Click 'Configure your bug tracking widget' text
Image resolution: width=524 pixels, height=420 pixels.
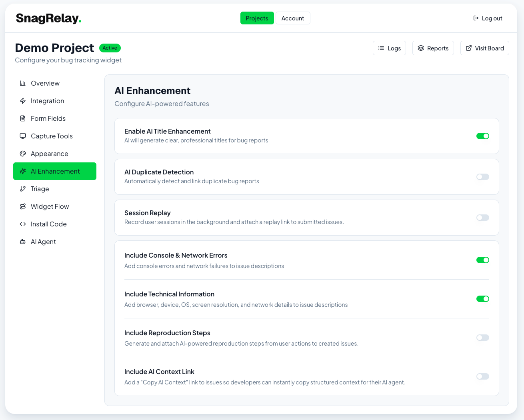coord(68,60)
